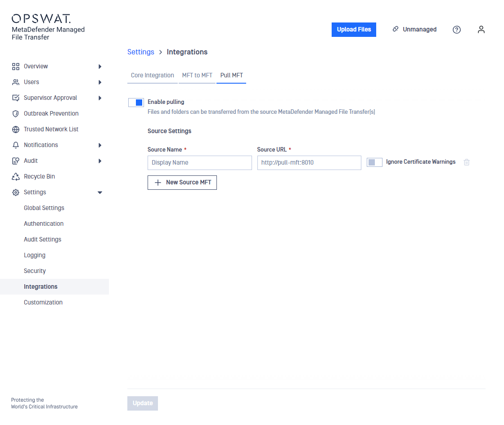This screenshot has height=425, width=504.
Task: Click the plus icon on New Source MFT
Action: [158, 183]
